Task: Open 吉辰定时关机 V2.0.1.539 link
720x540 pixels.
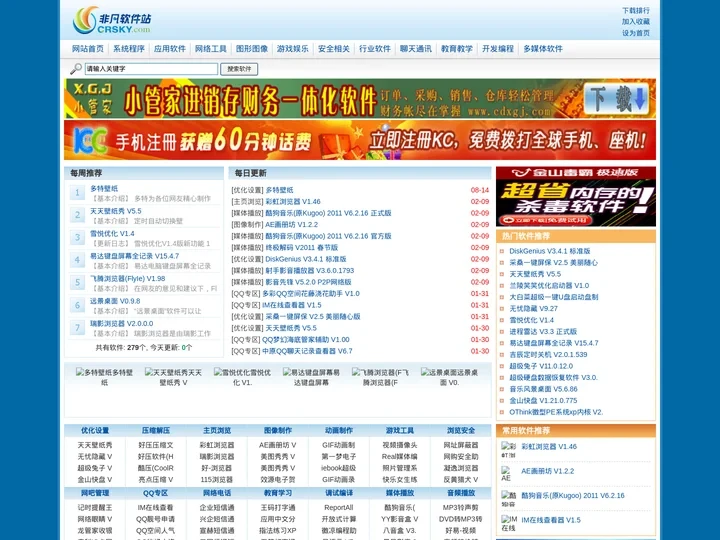Action: [x=548, y=354]
